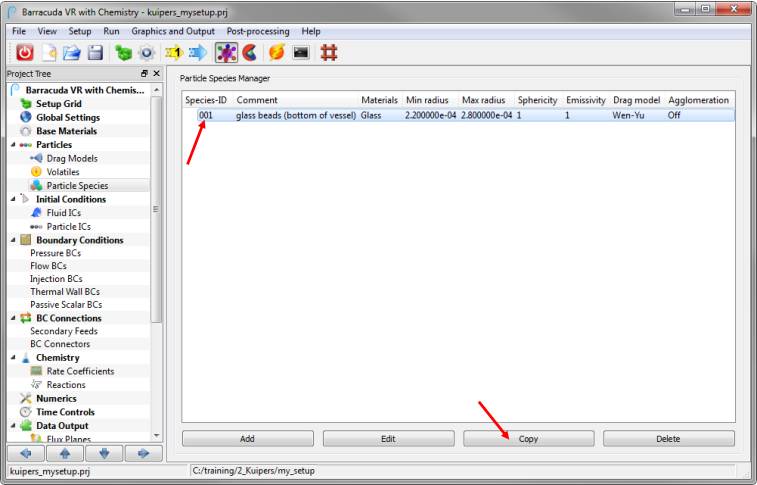Click the yellow arrow with number 1 icon

click(174, 53)
